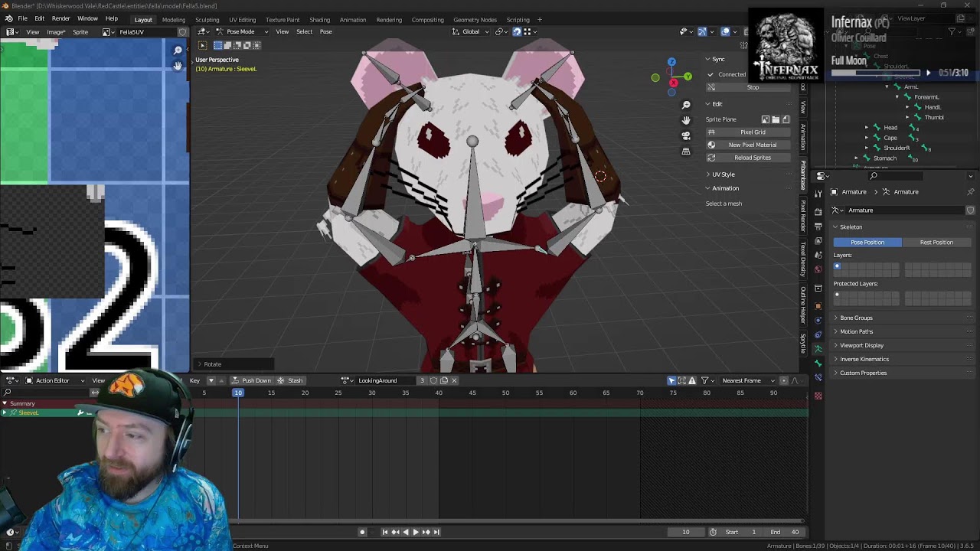Click the End frame field showing 40
Screen dimensions: 980x551
click(784, 532)
